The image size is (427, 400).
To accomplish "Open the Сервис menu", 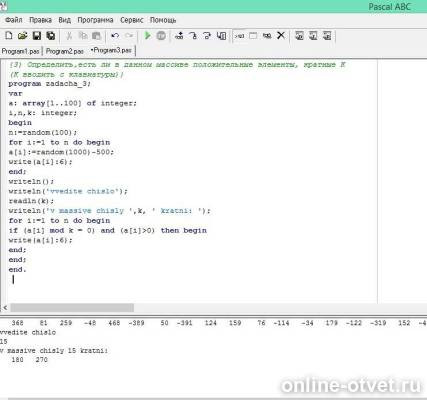I will click(132, 20).
